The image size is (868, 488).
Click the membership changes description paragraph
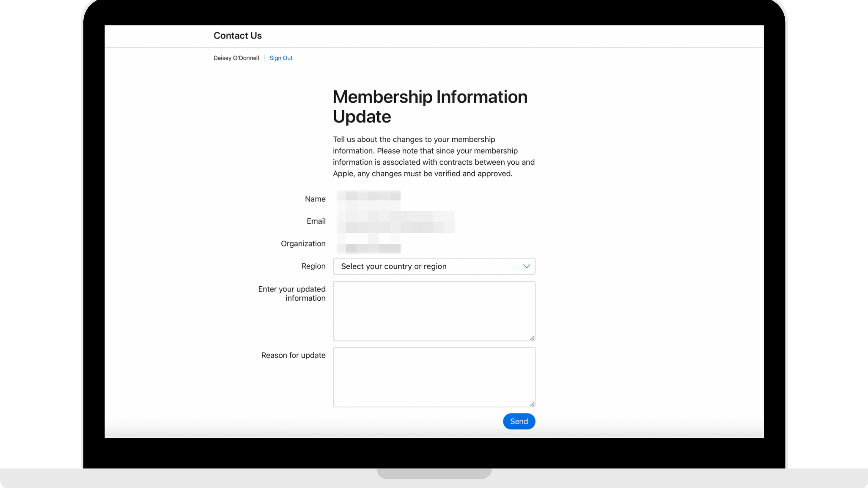pyautogui.click(x=433, y=157)
